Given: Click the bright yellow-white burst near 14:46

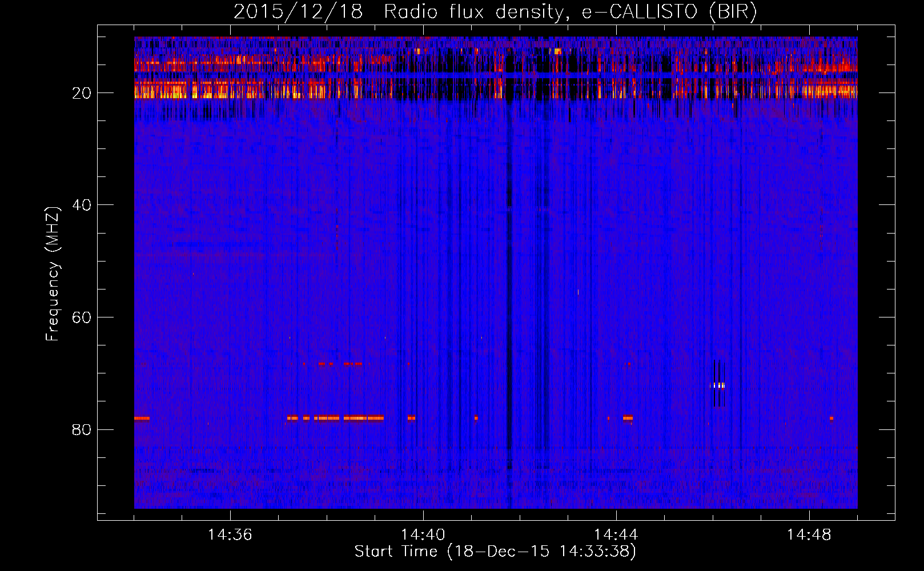Looking at the screenshot, I should click(x=718, y=385).
